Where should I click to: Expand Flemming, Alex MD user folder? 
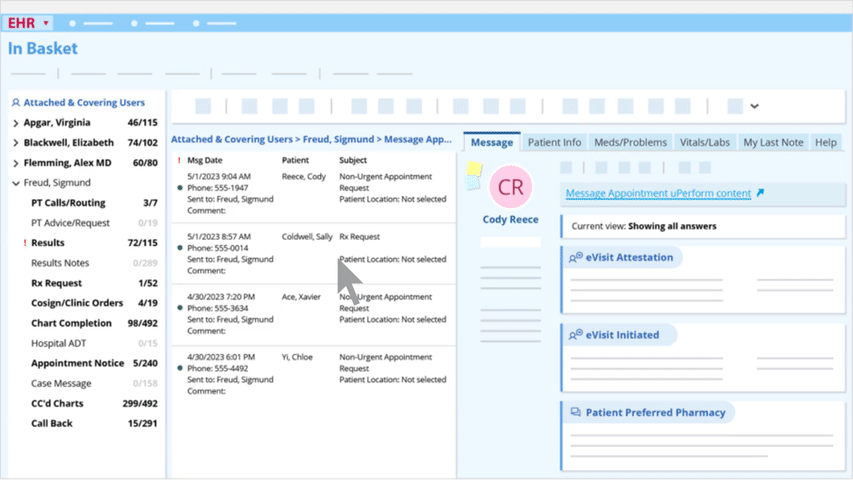[16, 163]
